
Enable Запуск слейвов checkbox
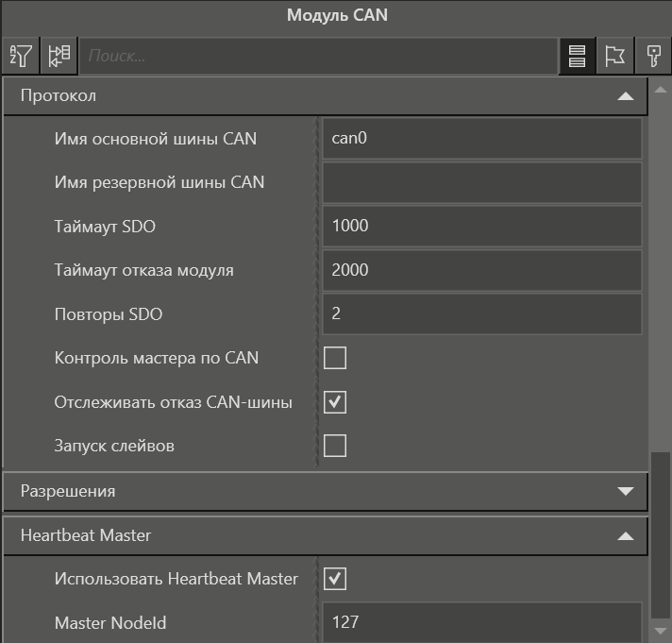[335, 446]
